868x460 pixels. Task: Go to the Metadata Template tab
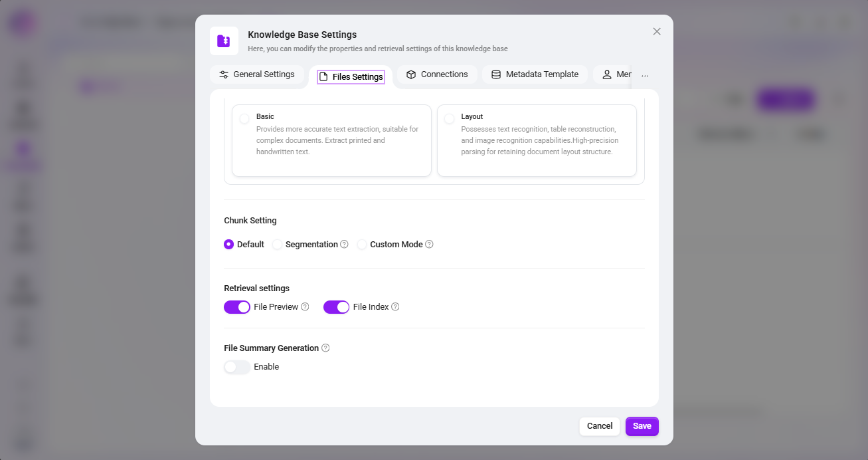pyautogui.click(x=535, y=74)
